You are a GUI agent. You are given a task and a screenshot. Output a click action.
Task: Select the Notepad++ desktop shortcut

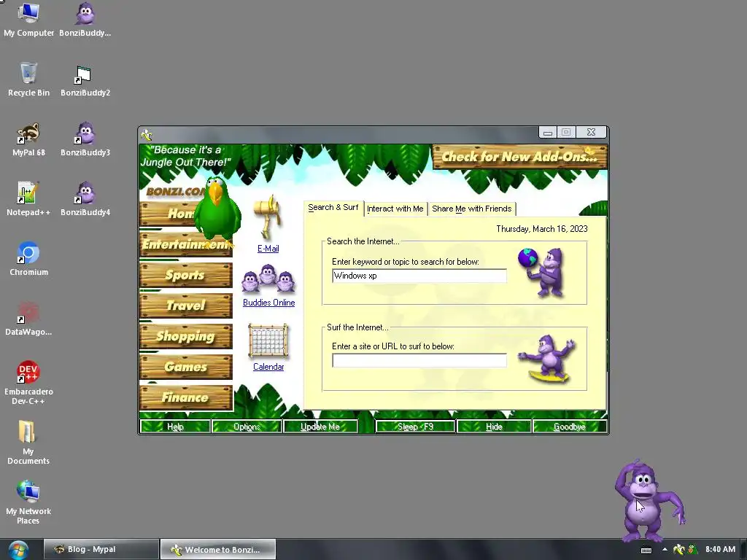click(x=28, y=199)
